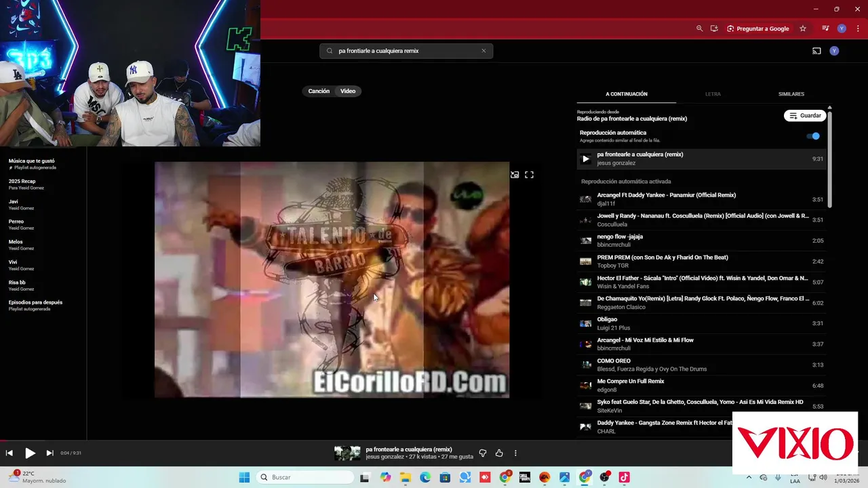Select Syko feat Guelo Star track
Image resolution: width=868 pixels, height=488 pixels.
coord(702,406)
